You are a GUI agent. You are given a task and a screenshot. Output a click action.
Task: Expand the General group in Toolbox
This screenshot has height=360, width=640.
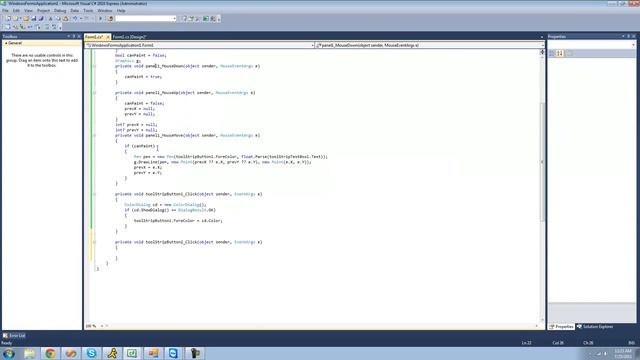pos(6,43)
